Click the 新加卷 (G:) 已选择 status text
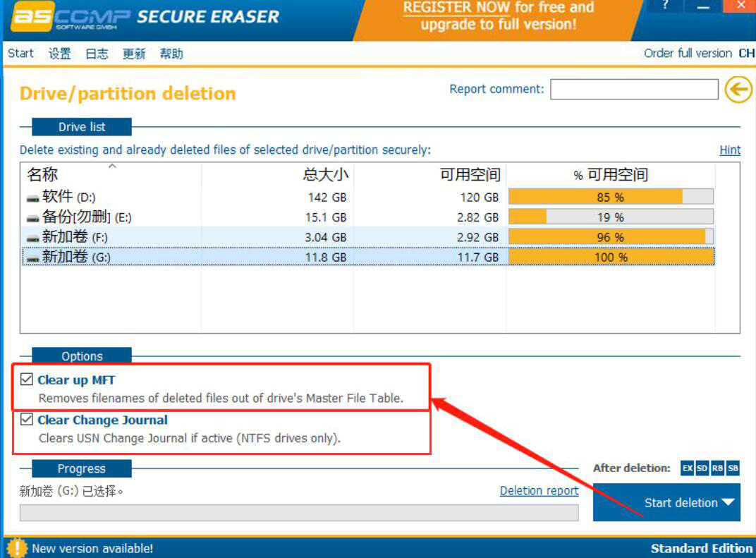The height and width of the screenshot is (558, 756). pos(71,491)
